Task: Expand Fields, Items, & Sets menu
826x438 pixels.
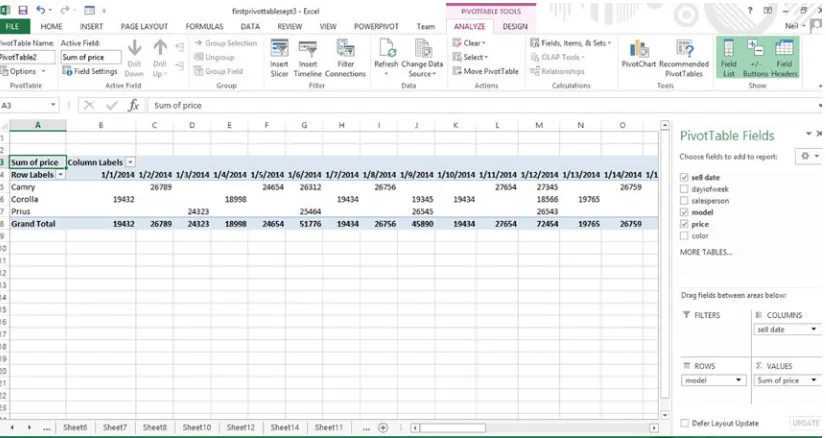Action: 571,43
